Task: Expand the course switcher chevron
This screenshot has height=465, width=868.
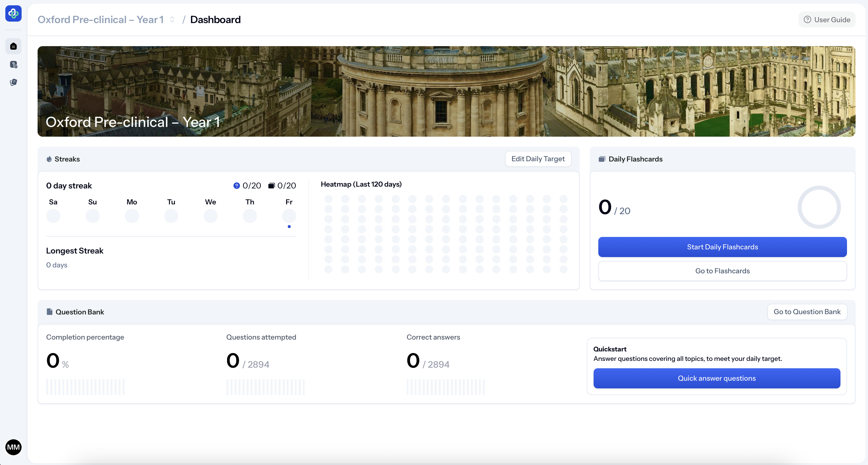Action: coord(172,20)
